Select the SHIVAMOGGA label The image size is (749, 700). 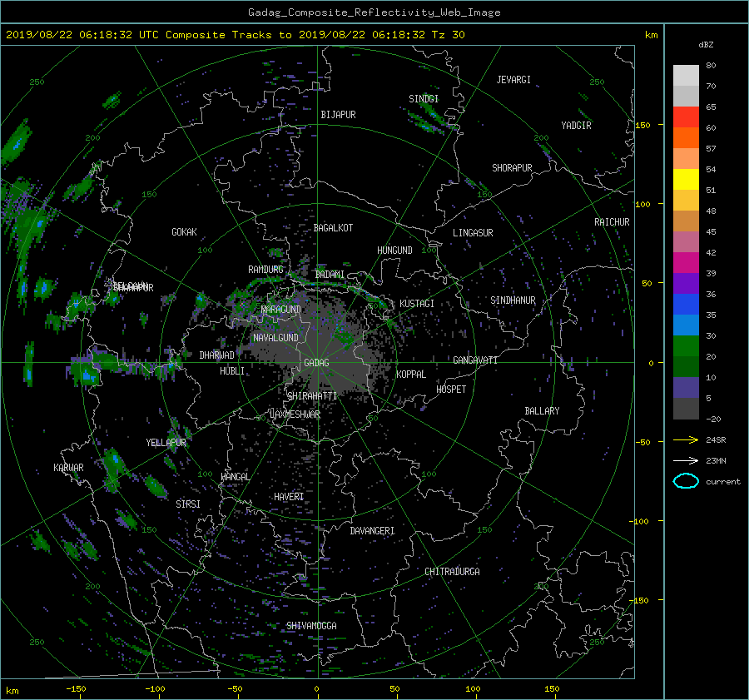pyautogui.click(x=311, y=626)
